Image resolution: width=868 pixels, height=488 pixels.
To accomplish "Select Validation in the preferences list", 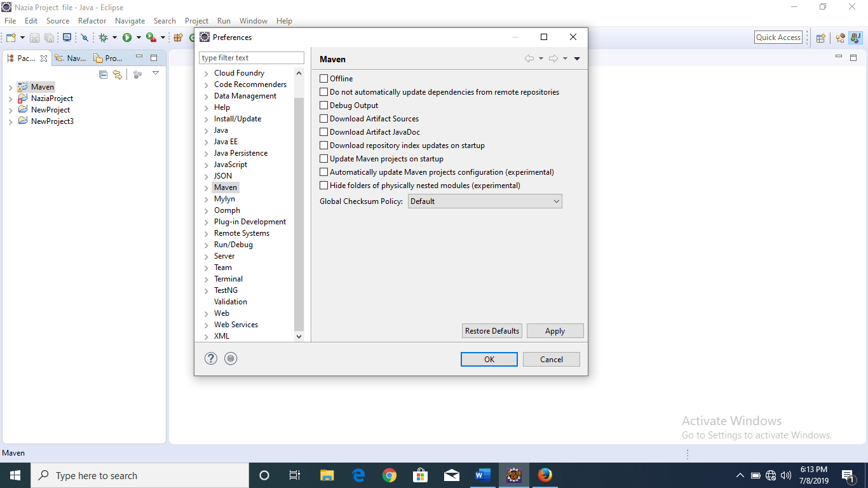I will (x=231, y=302).
